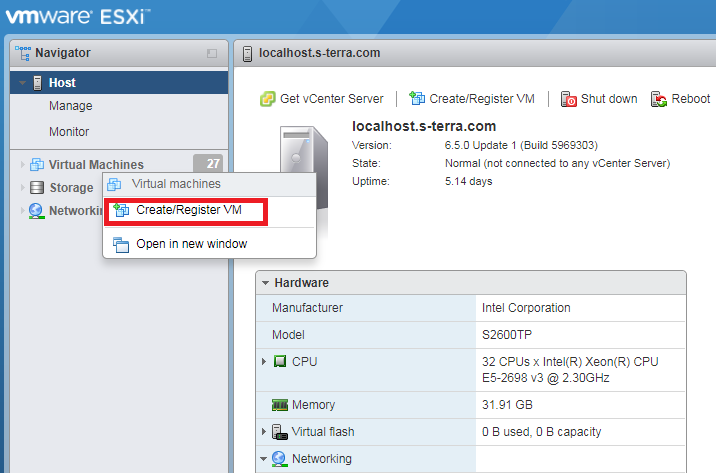Viewport: 716px width, 473px height.
Task: Open Manage under Host
Action: 70,106
